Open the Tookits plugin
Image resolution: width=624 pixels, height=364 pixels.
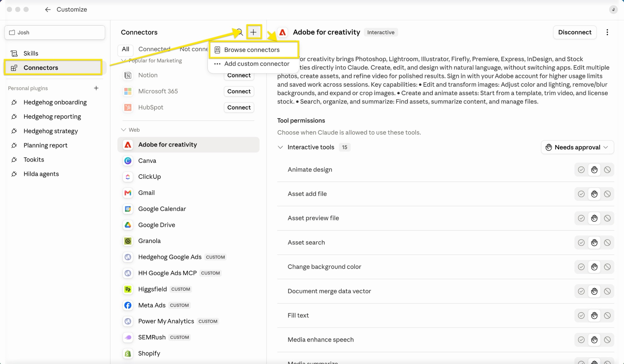click(x=34, y=160)
